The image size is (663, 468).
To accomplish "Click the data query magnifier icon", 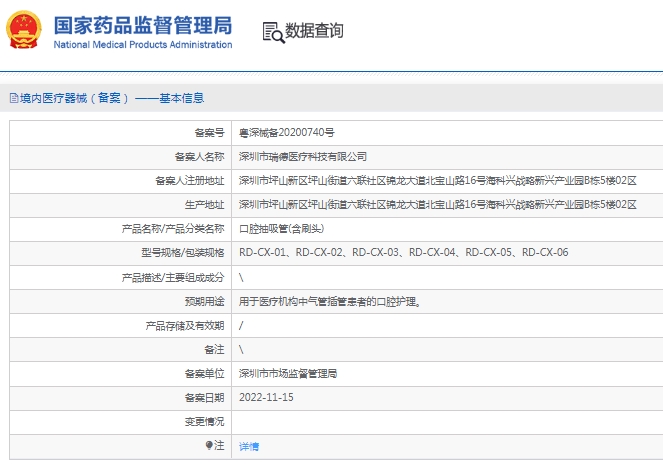I will (x=273, y=33).
